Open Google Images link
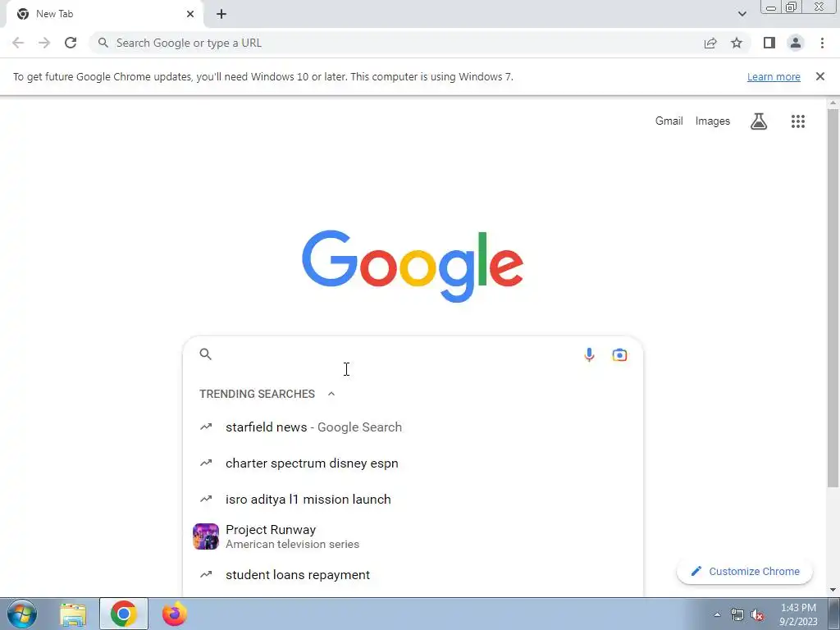Image resolution: width=840 pixels, height=630 pixels. 713,121
